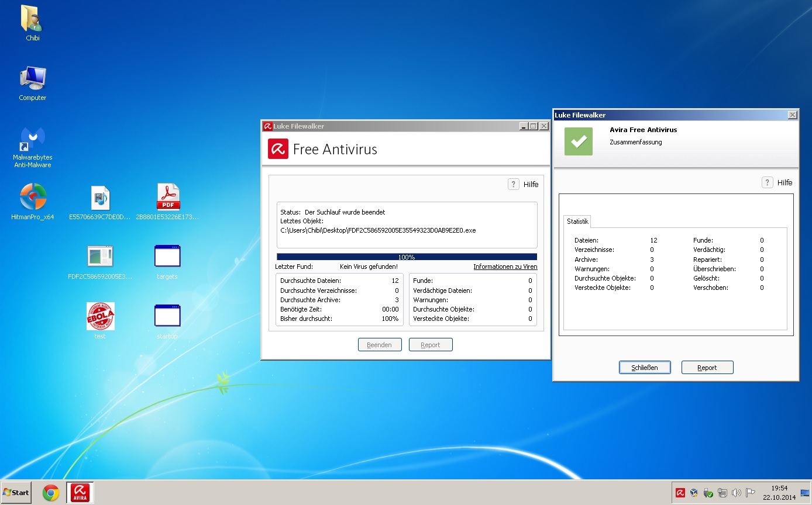Close the summary Luke Filewalker window
Viewport: 812px width, 505px height.
(x=792, y=115)
